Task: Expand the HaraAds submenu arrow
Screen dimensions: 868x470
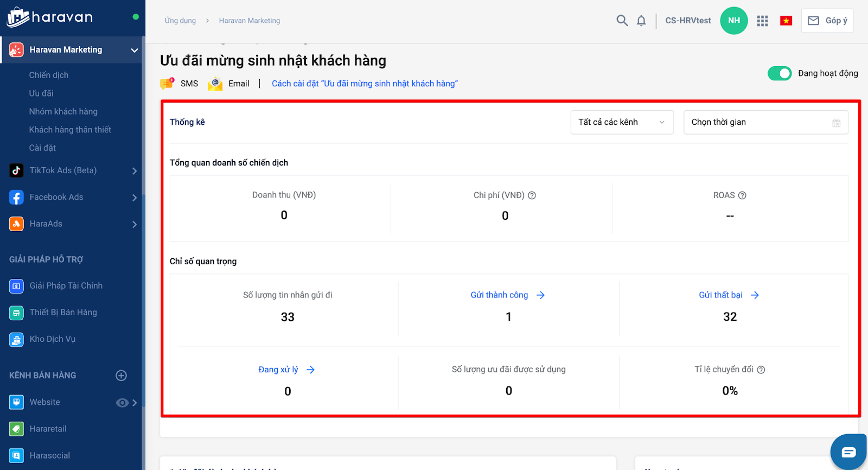Action: pos(135,224)
